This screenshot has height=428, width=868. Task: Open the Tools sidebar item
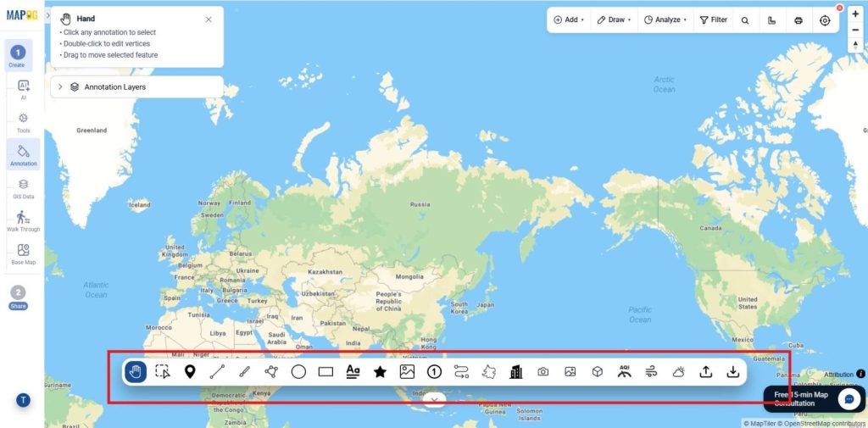[x=23, y=123]
